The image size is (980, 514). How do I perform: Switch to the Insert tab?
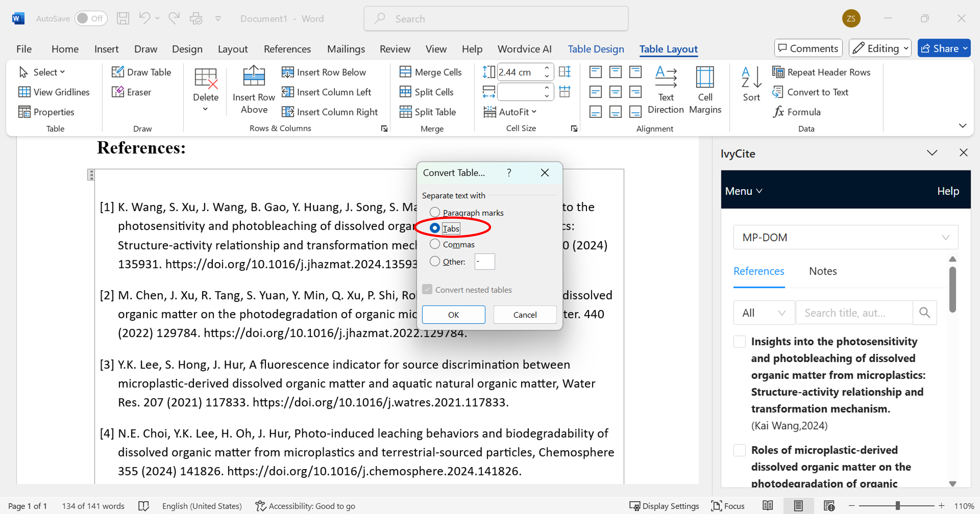click(x=106, y=49)
